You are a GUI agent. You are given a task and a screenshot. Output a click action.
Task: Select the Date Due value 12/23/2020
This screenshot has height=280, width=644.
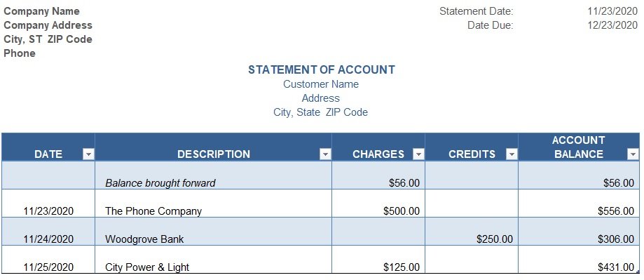coord(612,25)
